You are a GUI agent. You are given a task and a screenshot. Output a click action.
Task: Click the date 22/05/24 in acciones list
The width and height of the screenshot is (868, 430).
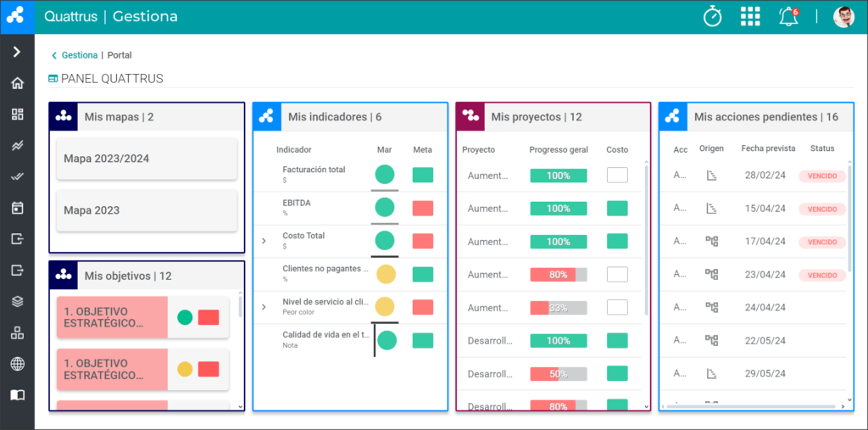[765, 340]
